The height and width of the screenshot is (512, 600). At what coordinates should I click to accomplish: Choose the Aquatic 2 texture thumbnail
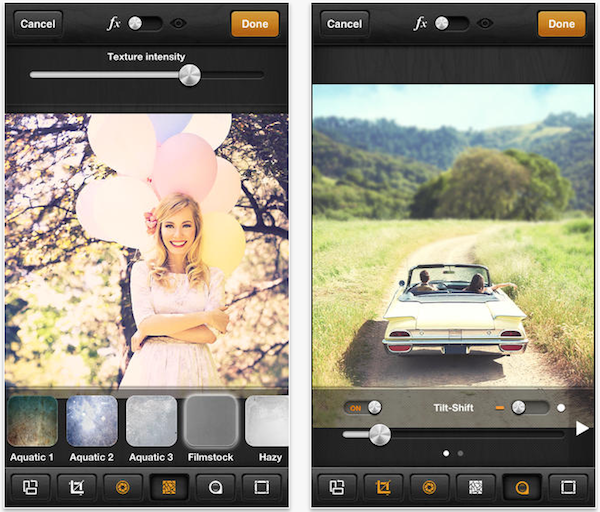coord(91,421)
